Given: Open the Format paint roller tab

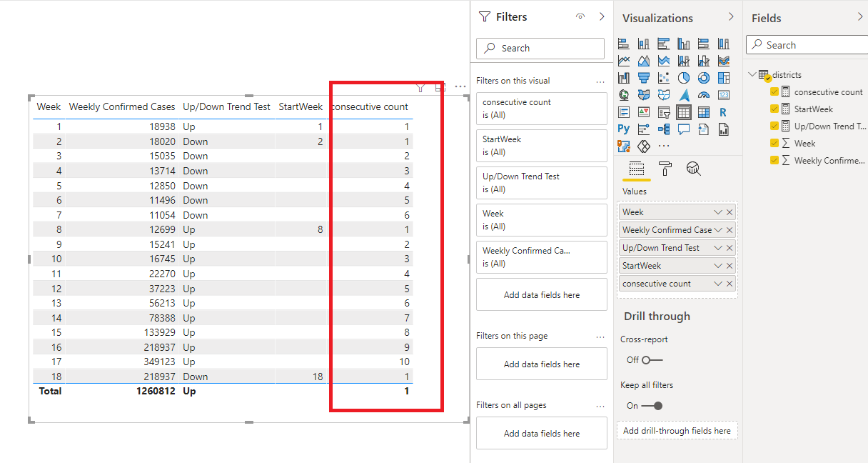Looking at the screenshot, I should (x=665, y=169).
